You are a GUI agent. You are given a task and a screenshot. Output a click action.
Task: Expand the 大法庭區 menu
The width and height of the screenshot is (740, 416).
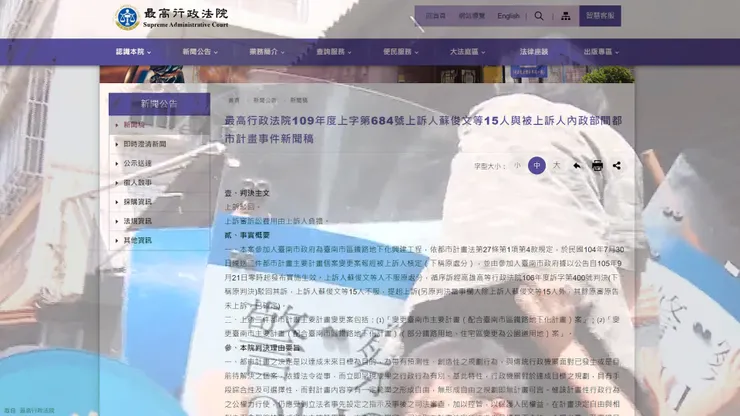[467, 52]
